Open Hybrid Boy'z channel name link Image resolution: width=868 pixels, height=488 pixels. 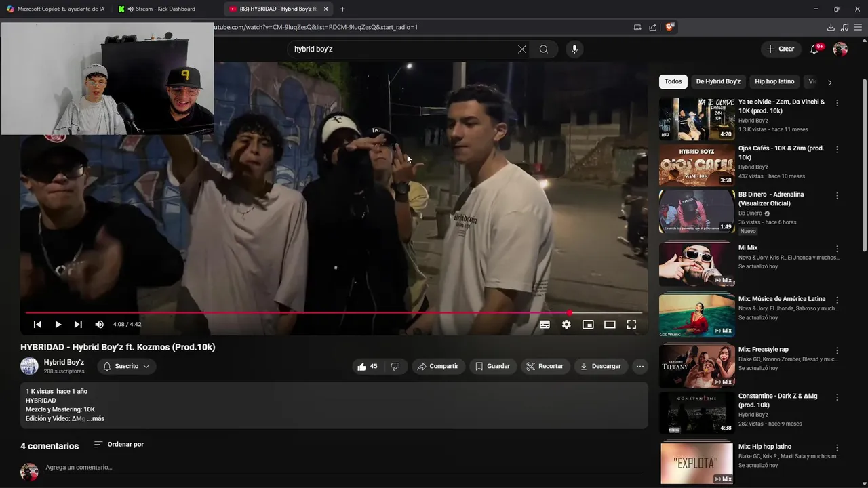point(64,362)
